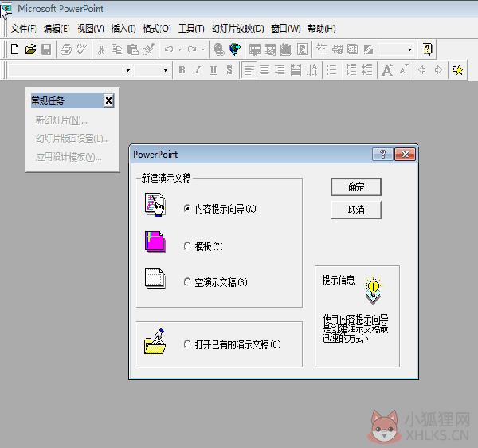Screen dimensions: 478x448
Task: Expand the Undo history arrow
Action: point(180,49)
